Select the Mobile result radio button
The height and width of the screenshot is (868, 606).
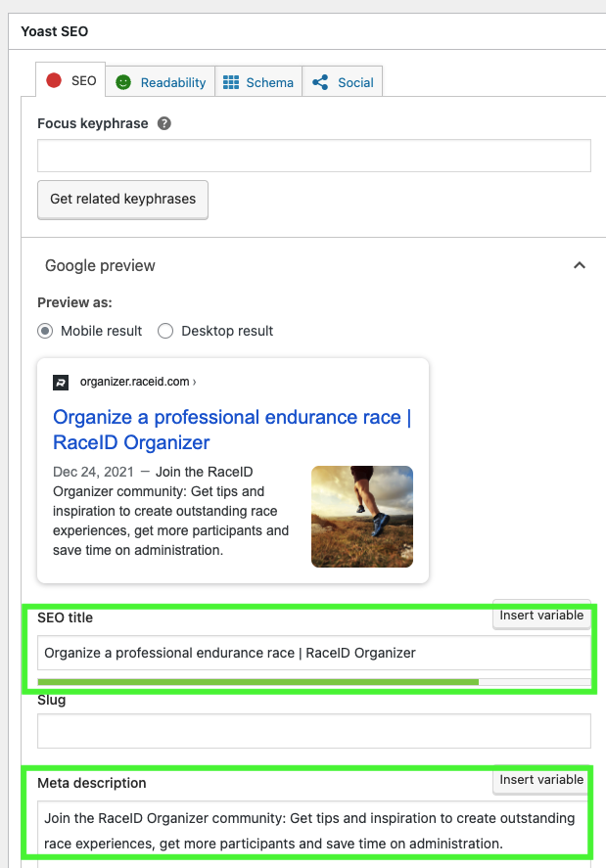[x=45, y=331]
